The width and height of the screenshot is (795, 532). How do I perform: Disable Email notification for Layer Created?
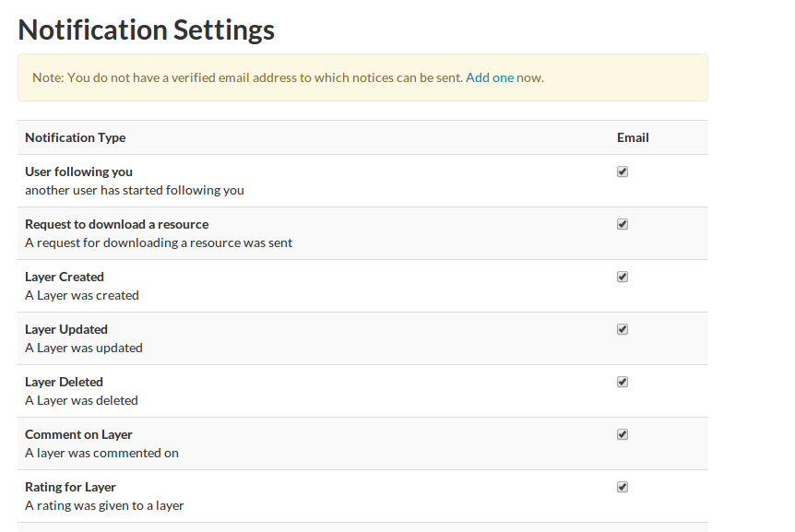(623, 278)
